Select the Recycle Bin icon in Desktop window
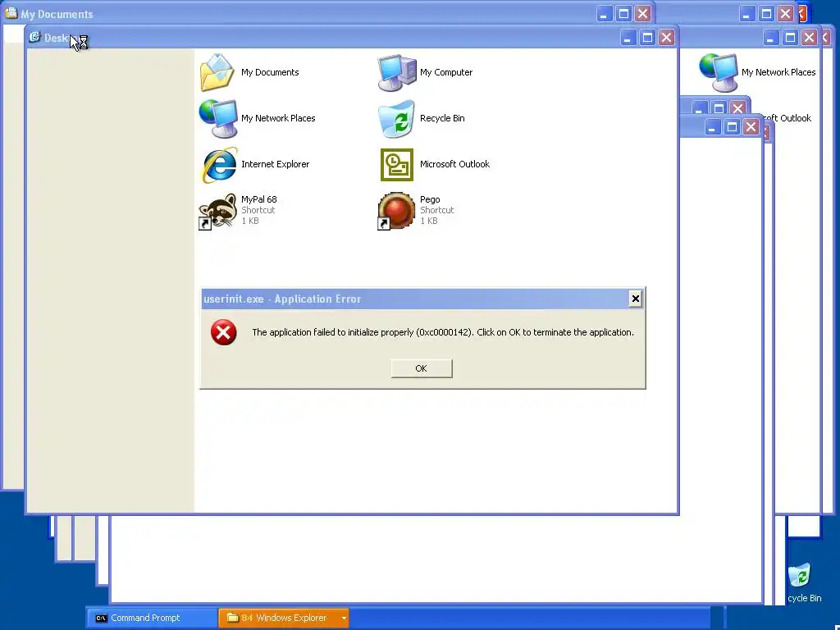 [x=396, y=118]
